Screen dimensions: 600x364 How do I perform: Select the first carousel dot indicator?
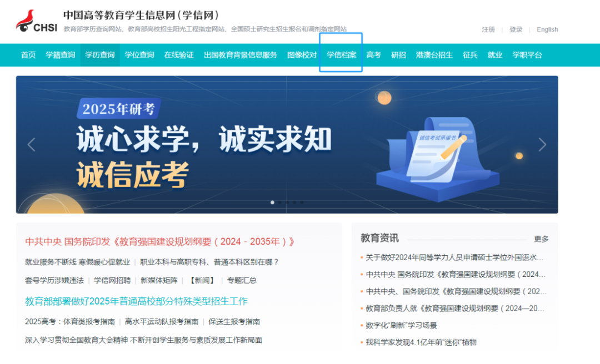click(272, 203)
